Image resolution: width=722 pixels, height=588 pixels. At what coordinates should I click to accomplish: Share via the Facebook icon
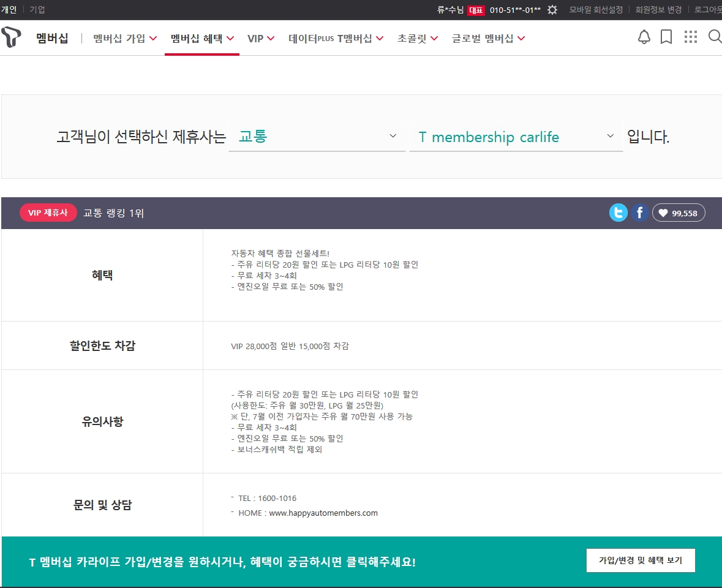[639, 213]
